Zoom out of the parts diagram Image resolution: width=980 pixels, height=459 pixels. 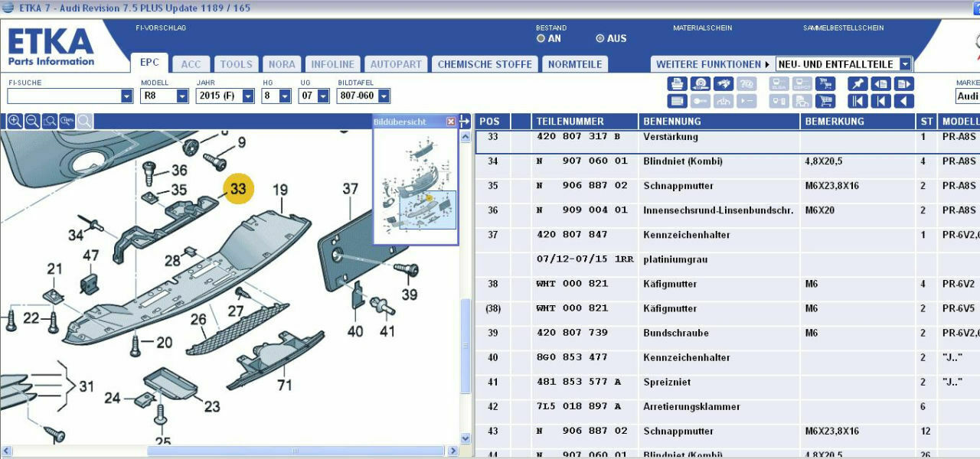[32, 121]
